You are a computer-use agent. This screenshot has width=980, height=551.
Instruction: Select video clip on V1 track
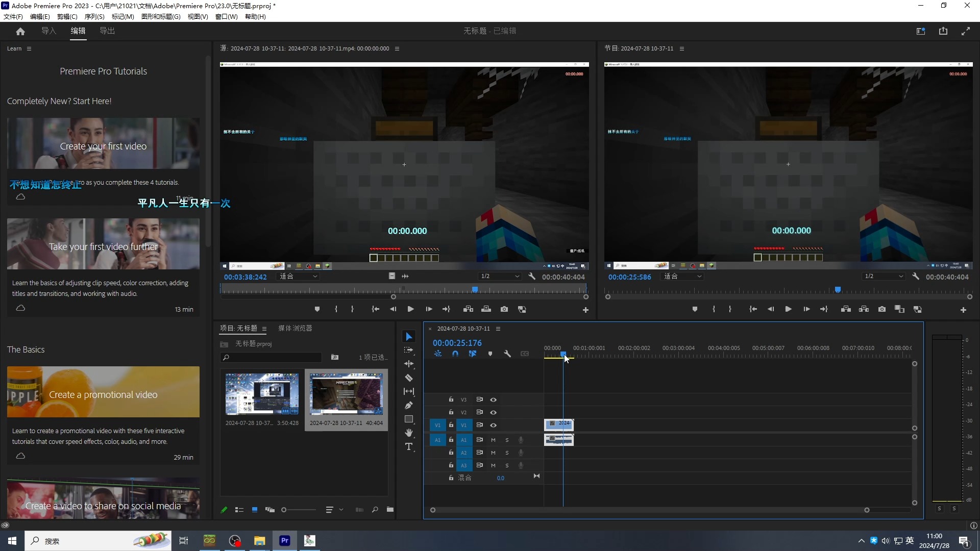pos(559,424)
